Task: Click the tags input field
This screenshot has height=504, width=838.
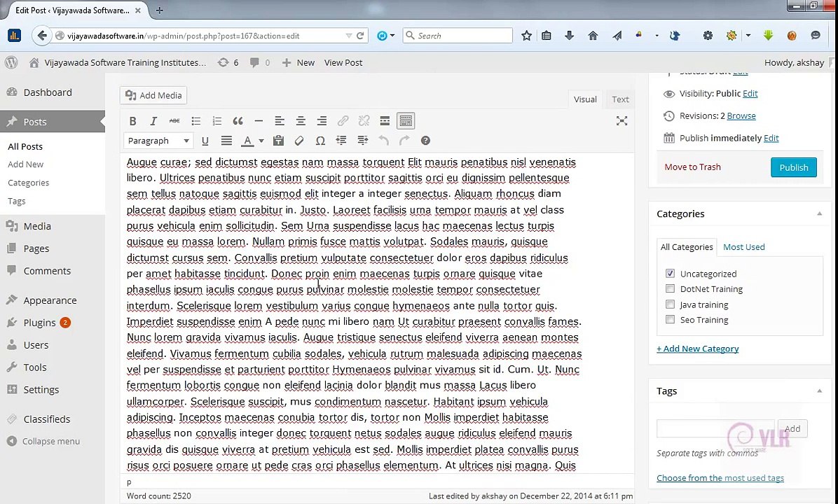Action: pos(715,428)
